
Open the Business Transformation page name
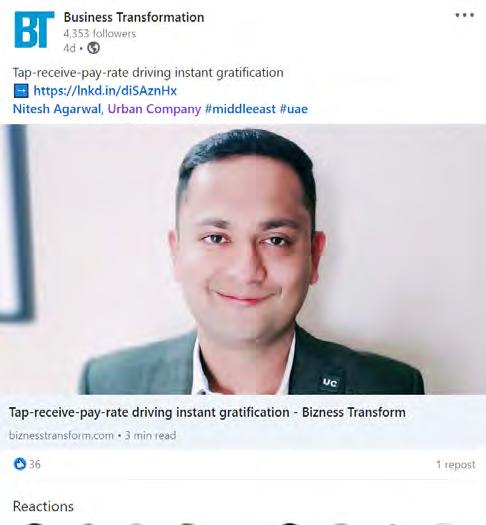coord(134,17)
